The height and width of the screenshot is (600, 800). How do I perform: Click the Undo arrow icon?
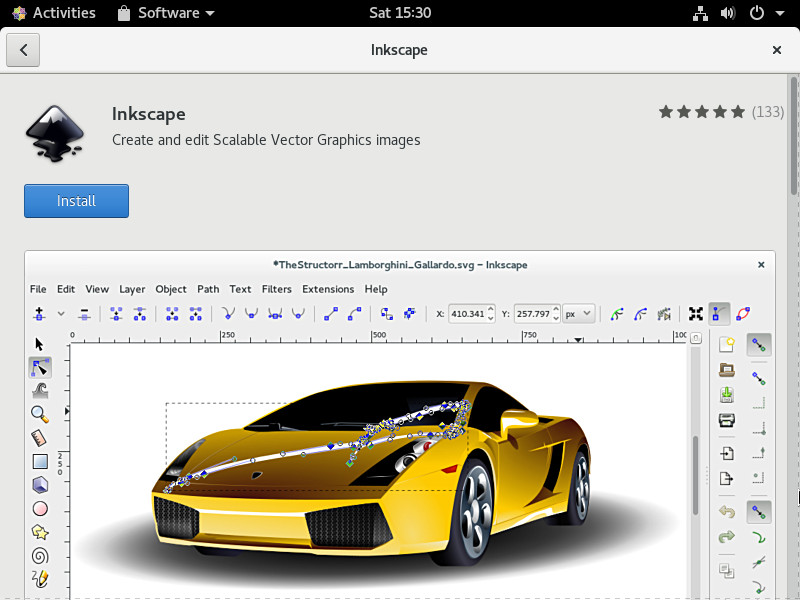pos(727,511)
